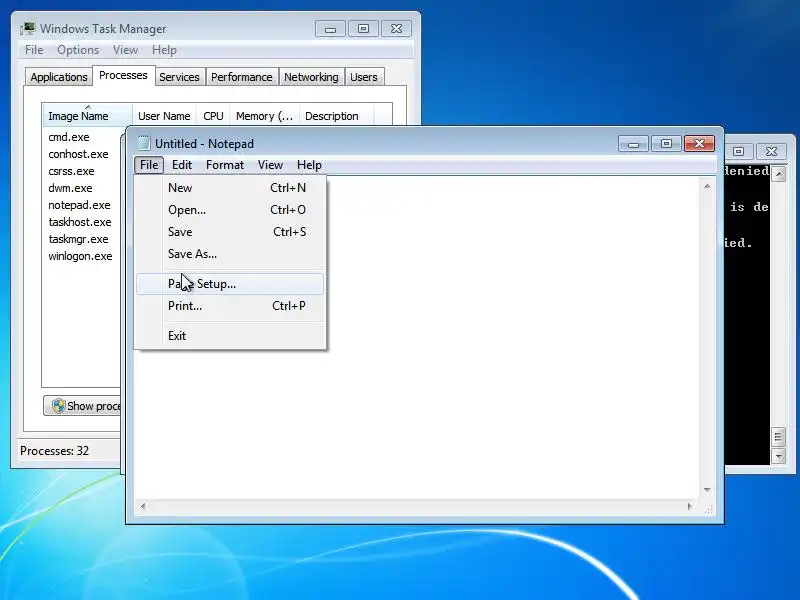Open Task Manager Help menu

point(164,50)
